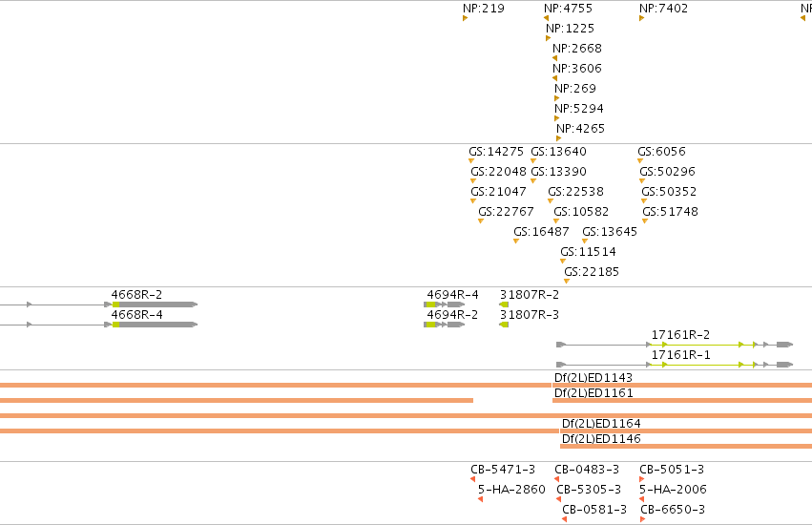Open the NP:3606 insertion entry
This screenshot has height=525, width=812.
click(577, 69)
